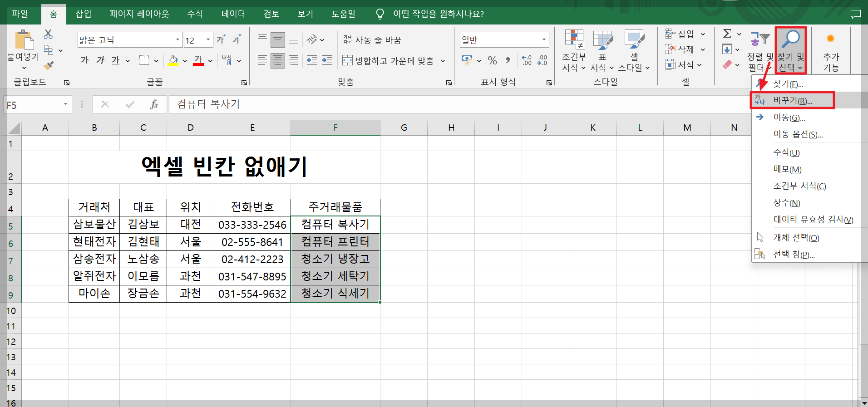Open 표 서식 table format
This screenshot has height=407, width=868.
[x=602, y=50]
